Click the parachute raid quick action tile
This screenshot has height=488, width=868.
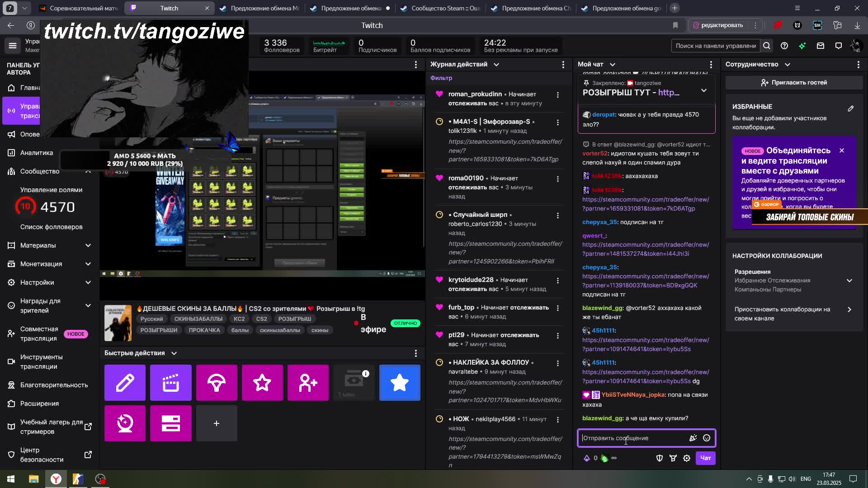217,383
